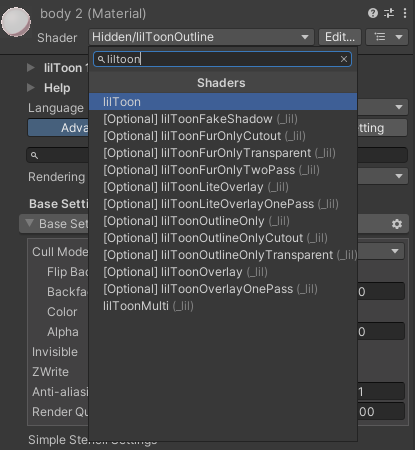Clear the shader search with X
The image size is (415, 450).
pyautogui.click(x=344, y=59)
